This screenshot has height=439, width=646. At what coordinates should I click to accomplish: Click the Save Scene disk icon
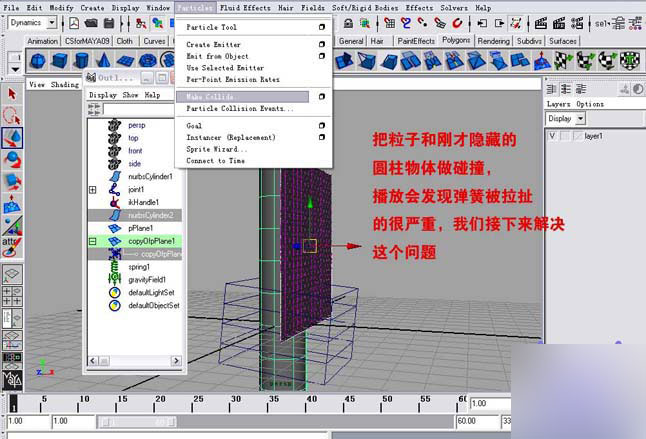[x=109, y=23]
